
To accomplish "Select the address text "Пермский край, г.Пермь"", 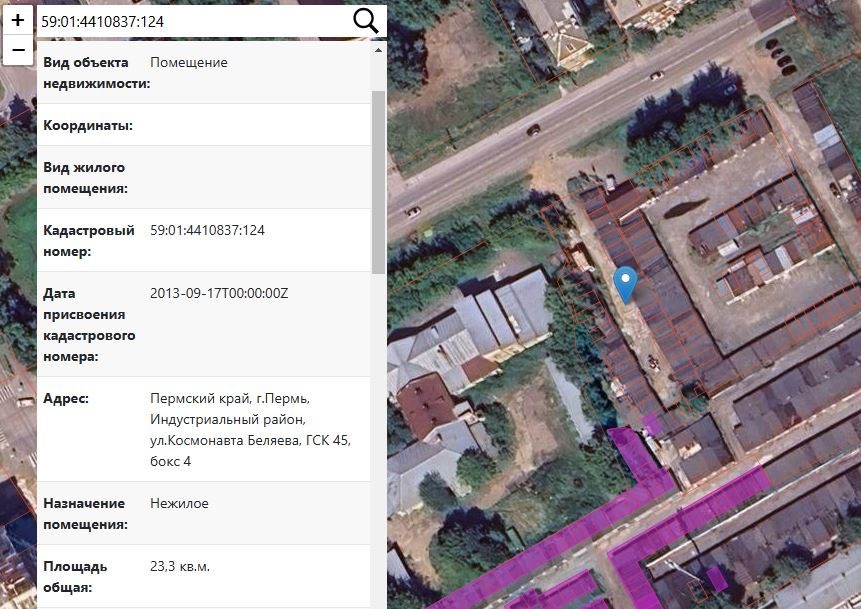I will (230, 398).
